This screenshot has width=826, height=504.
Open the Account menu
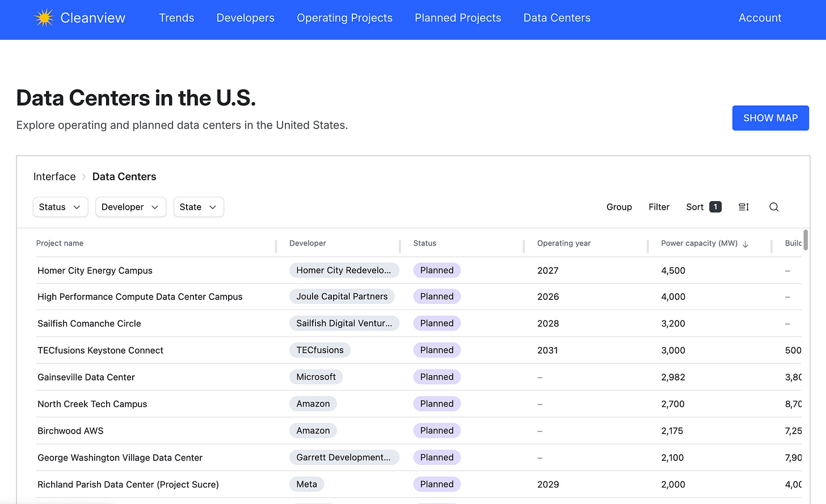pyautogui.click(x=760, y=18)
